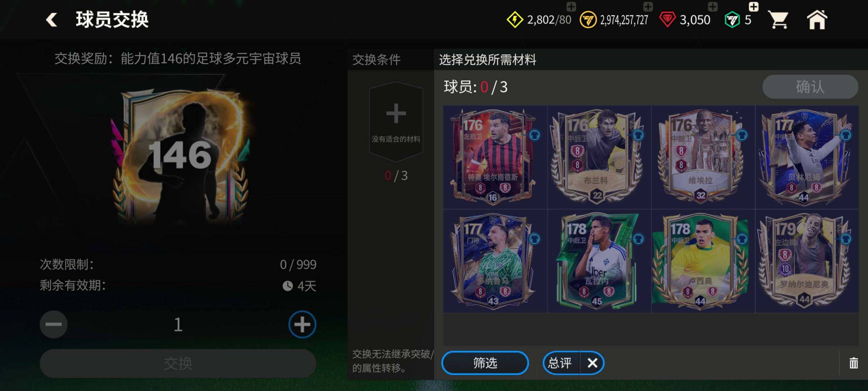Increase the exchange count with the plus button
This screenshot has width=868, height=391.
(302, 324)
